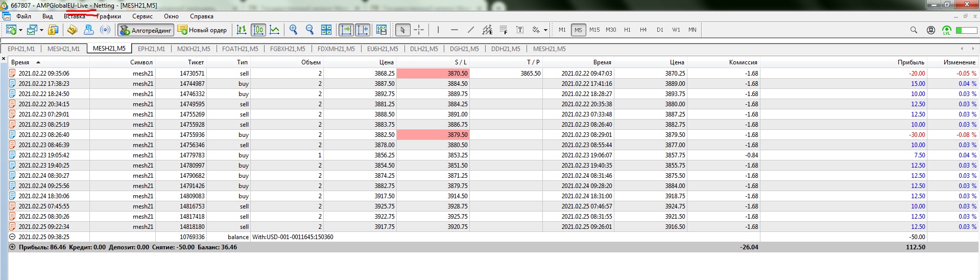
Task: Switch chart to bar chart view
Action: point(242,30)
